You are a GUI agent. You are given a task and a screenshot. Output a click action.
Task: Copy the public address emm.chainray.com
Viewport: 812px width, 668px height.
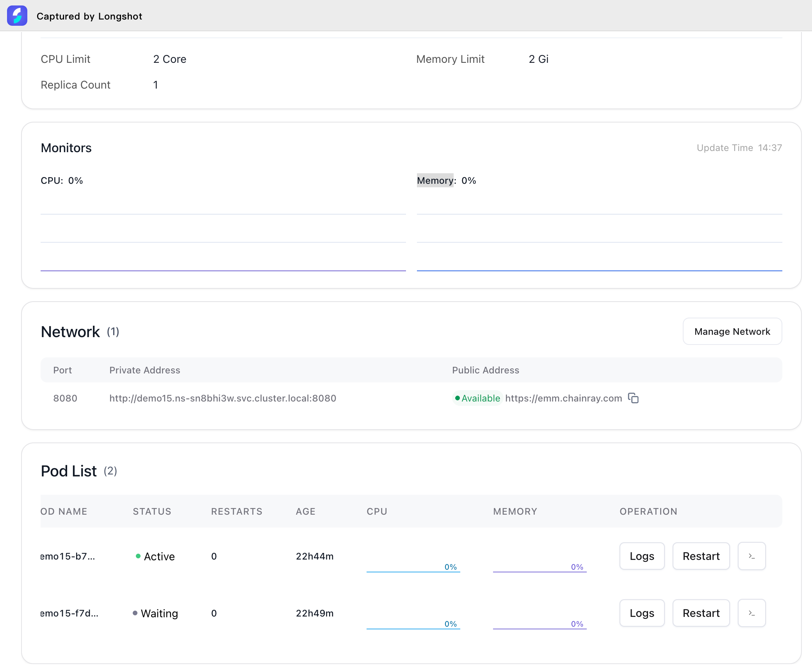633,398
